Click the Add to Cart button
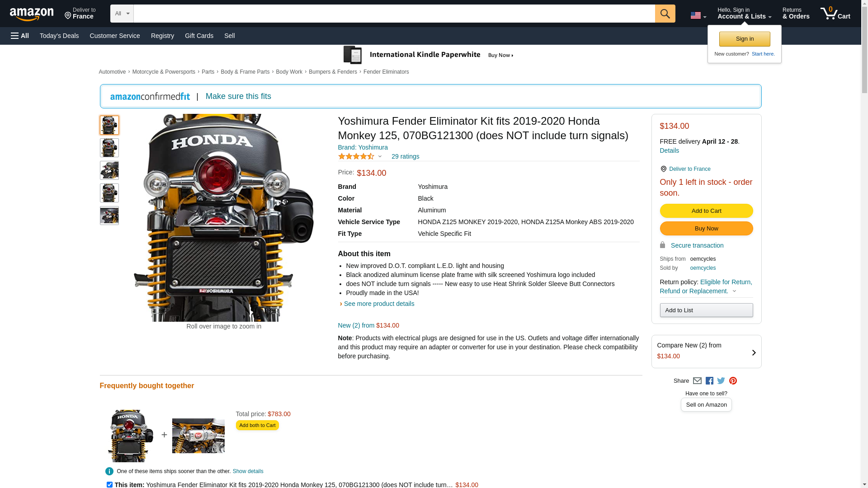This screenshot has width=868, height=488. coord(706,211)
